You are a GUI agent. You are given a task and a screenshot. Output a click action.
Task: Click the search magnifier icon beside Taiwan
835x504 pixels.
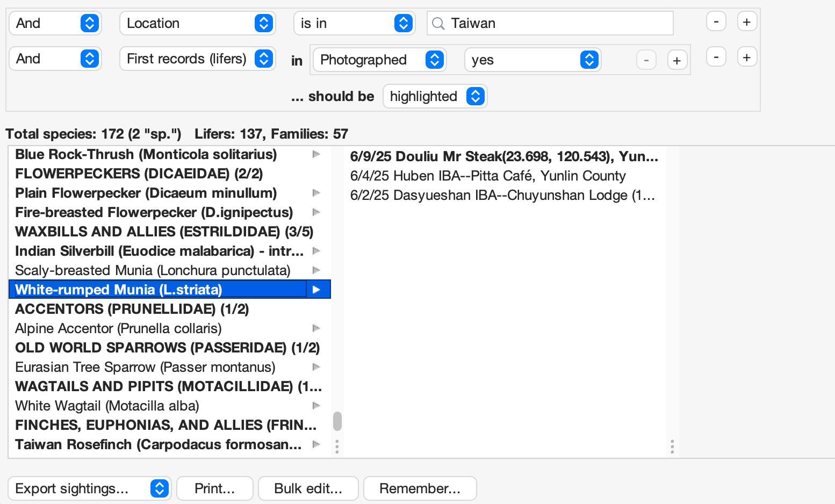pos(438,24)
